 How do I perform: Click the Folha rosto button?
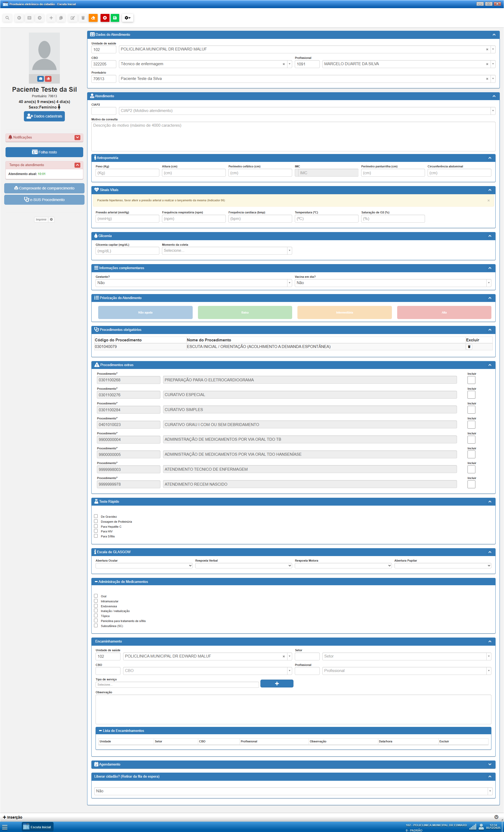tap(44, 152)
